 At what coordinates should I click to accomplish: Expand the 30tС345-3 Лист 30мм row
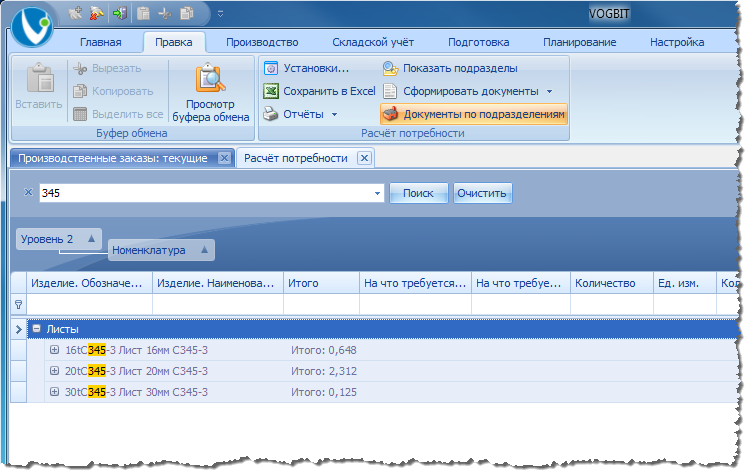pos(54,392)
